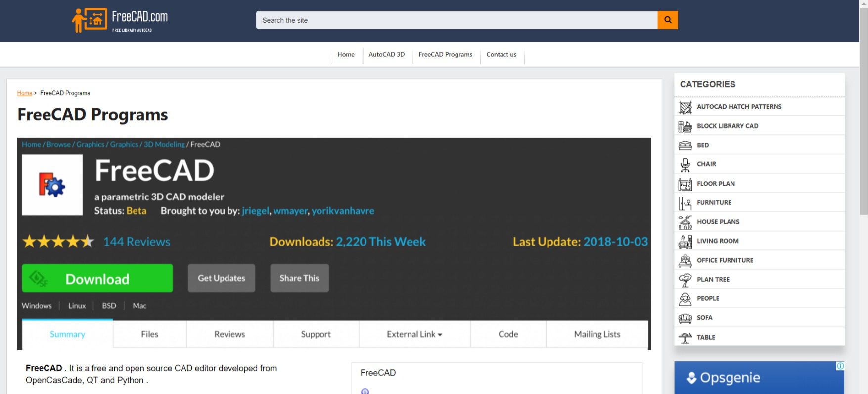Click the Get Updates button
Image resolution: width=868 pixels, height=394 pixels.
pyautogui.click(x=222, y=278)
